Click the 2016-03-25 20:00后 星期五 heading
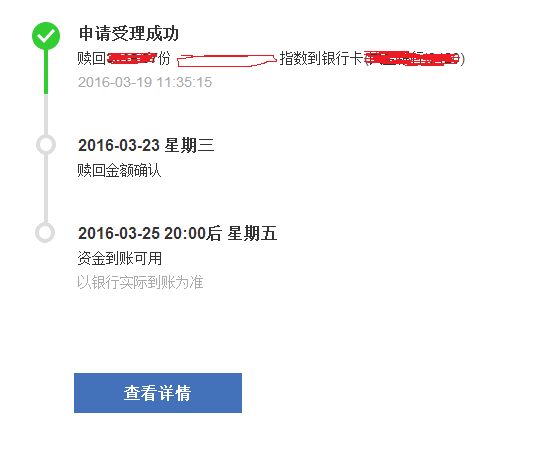The height and width of the screenshot is (455, 552). [177, 233]
